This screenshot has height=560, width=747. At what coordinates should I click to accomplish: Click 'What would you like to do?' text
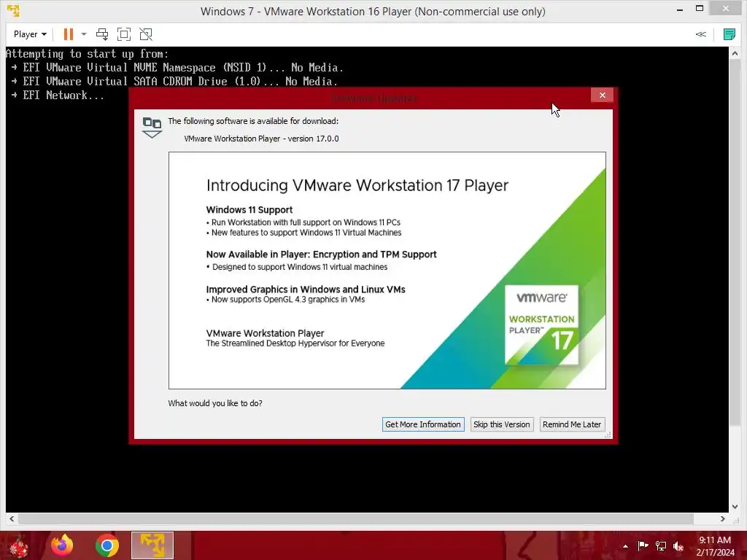coord(215,403)
